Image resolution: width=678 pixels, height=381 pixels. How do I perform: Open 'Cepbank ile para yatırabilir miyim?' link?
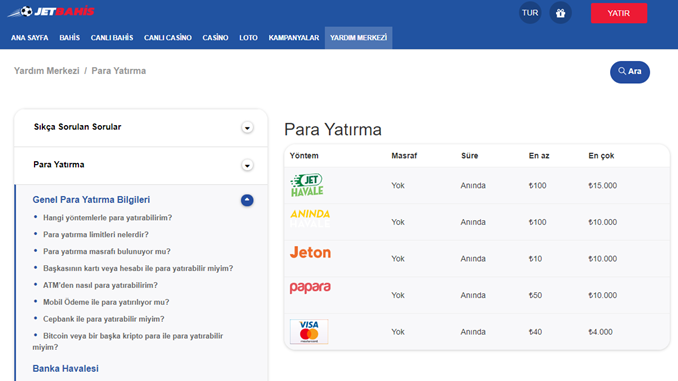pyautogui.click(x=104, y=319)
